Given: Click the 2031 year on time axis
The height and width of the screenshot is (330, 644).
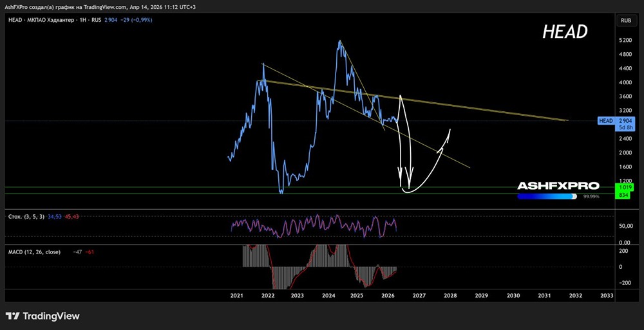Looking at the screenshot, I should coord(544,295).
